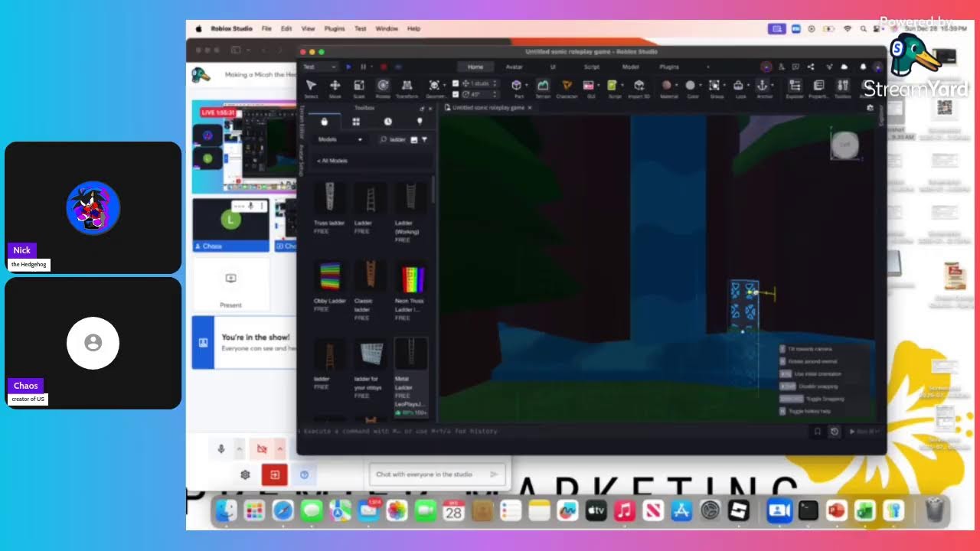
Task: Select the Metal Ladder model card
Action: click(411, 378)
